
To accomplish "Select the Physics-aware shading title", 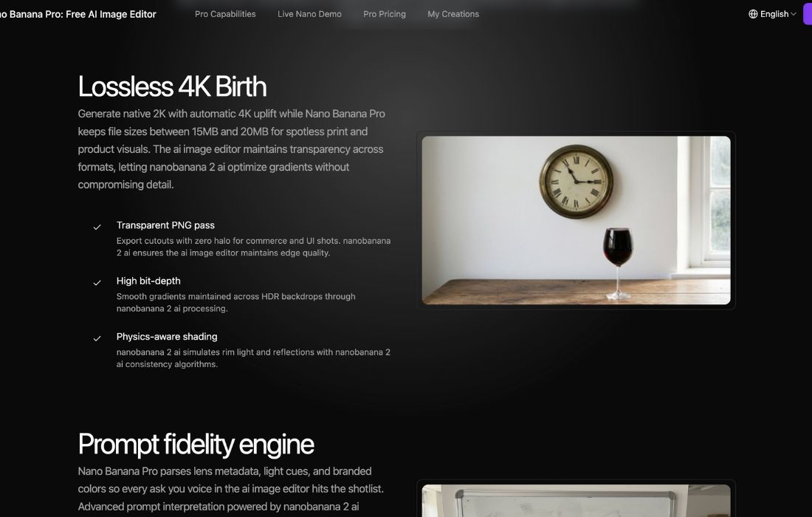I will coord(167,336).
